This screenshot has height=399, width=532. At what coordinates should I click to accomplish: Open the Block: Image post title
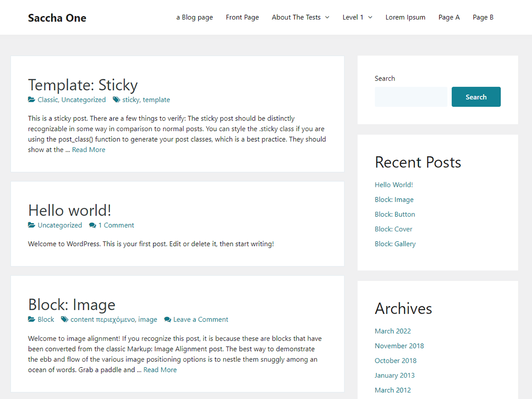click(x=72, y=305)
